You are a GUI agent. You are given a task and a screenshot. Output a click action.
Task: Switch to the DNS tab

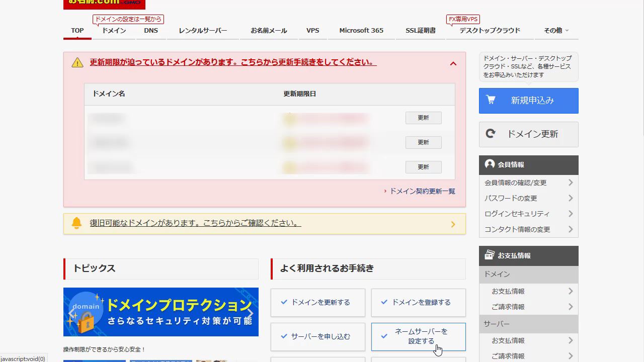151,30
